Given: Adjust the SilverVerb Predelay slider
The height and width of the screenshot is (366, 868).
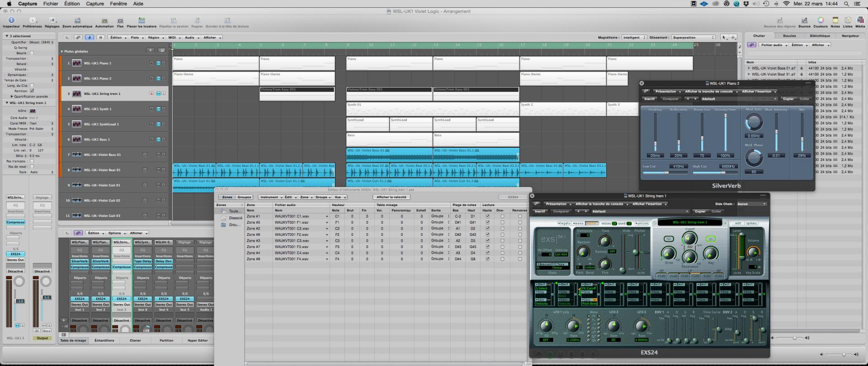Looking at the screenshot, I should click(x=655, y=144).
